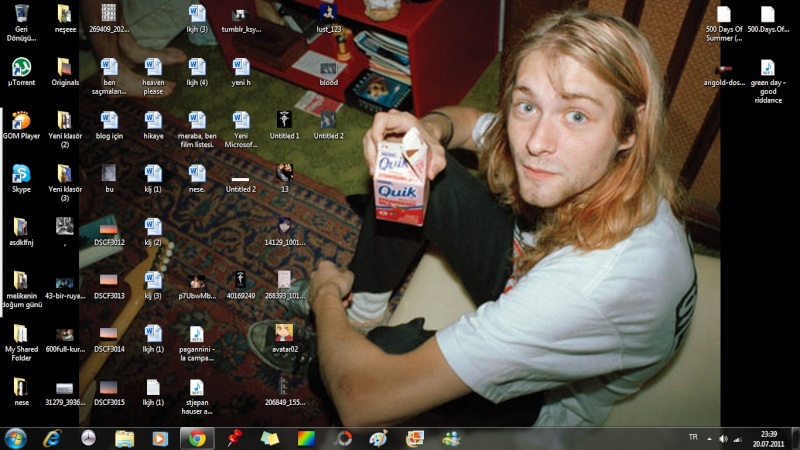Open the Yeni Microsoft Word document

click(x=241, y=130)
